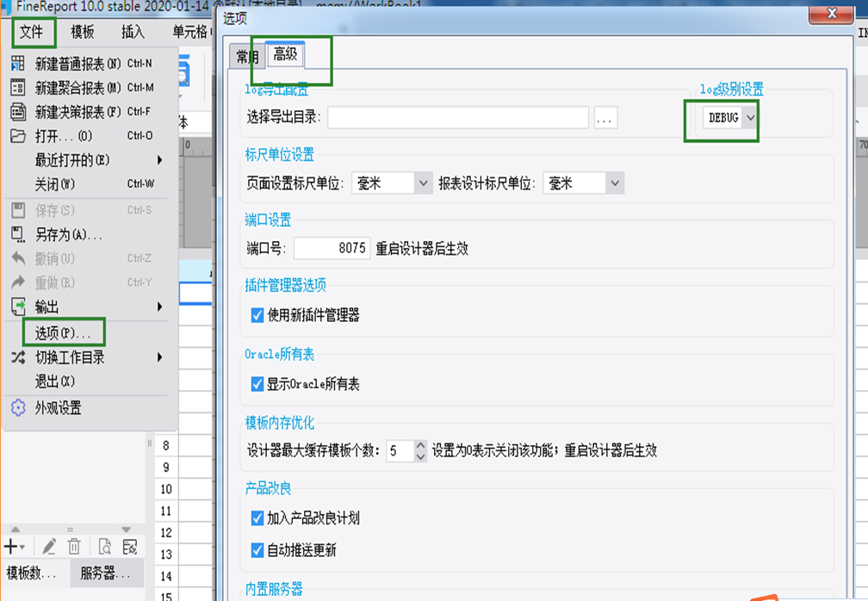Select row header 10 in spreadsheet

pyautogui.click(x=166, y=489)
